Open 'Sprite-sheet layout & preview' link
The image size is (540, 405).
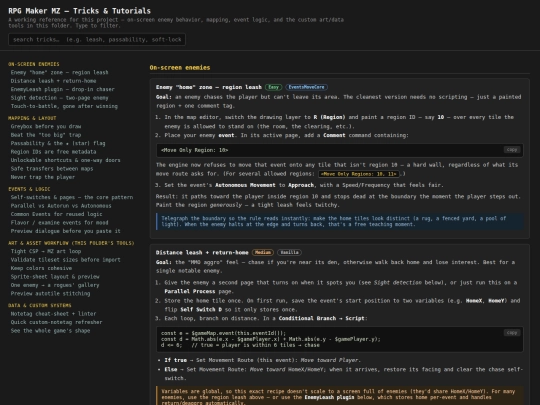[55, 277]
